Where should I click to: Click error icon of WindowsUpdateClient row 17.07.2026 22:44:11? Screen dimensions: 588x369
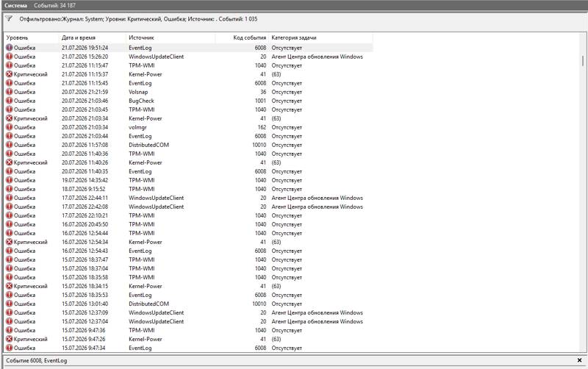click(10, 198)
